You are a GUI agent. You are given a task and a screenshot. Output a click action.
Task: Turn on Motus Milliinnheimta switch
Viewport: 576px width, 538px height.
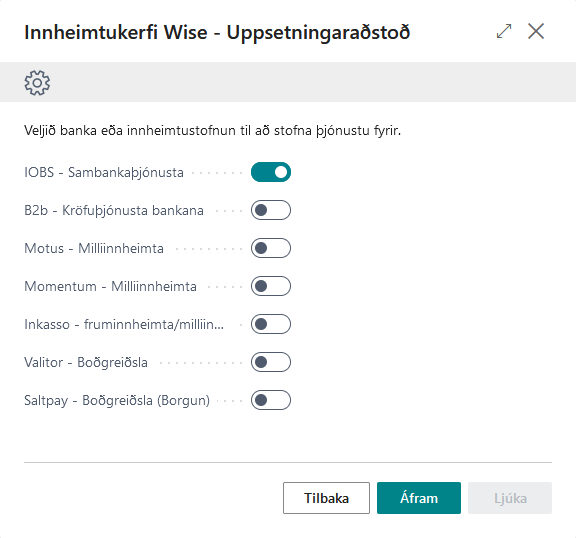[x=271, y=248]
